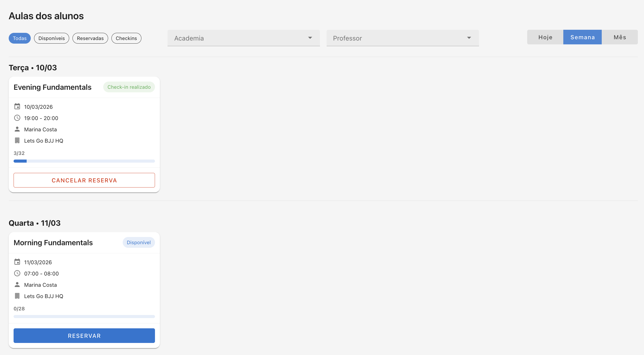Switch to the Hoje view

click(545, 37)
